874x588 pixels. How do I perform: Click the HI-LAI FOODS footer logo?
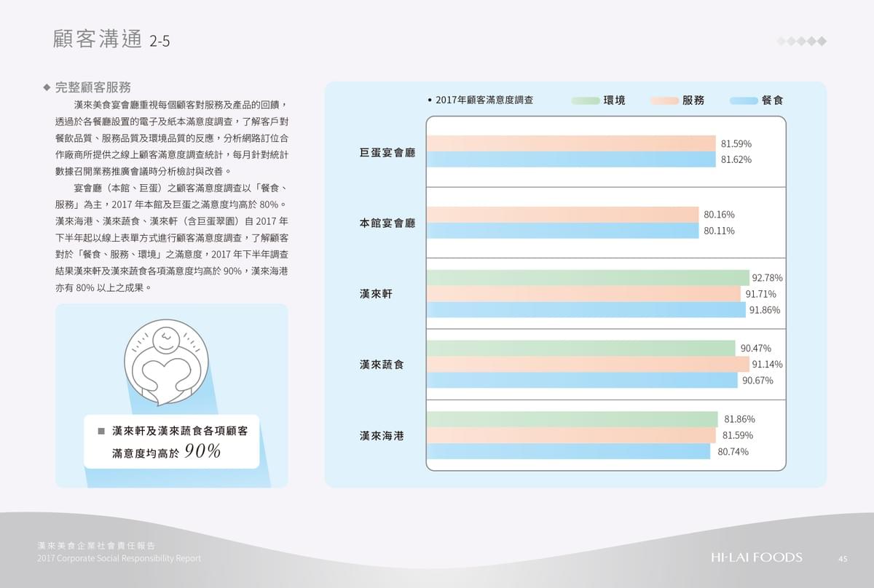tap(757, 557)
